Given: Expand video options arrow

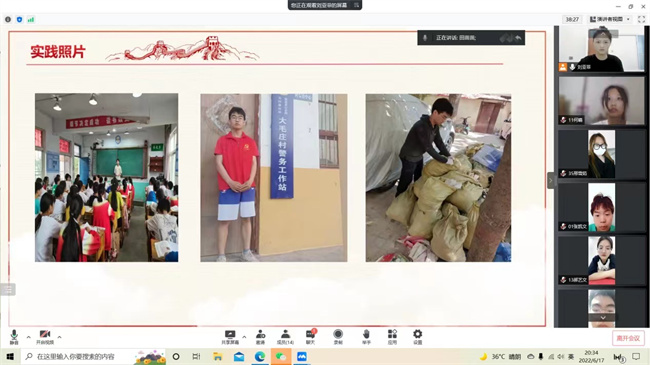Looking at the screenshot, I should (59, 337).
